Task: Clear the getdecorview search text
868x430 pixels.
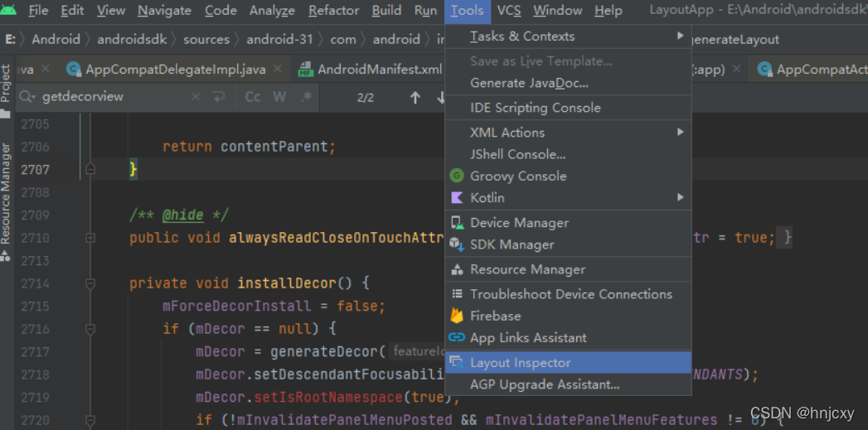Action: (x=196, y=98)
